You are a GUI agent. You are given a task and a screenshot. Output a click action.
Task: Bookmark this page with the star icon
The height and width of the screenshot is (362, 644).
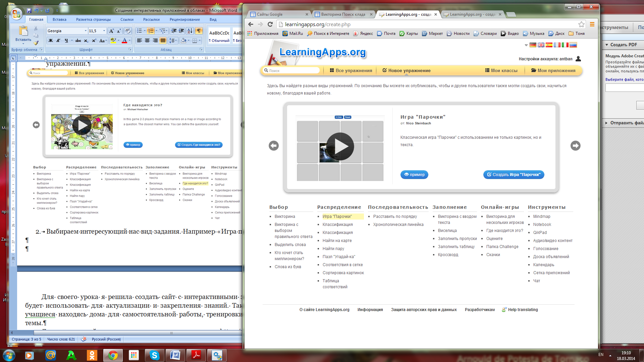[581, 24]
